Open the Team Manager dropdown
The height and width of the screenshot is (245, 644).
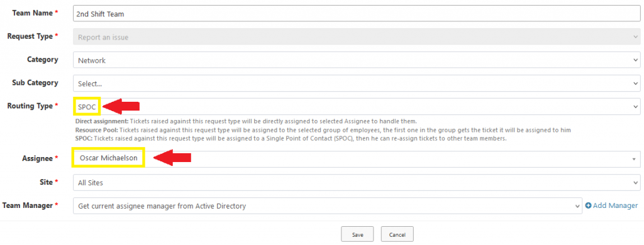click(327, 205)
